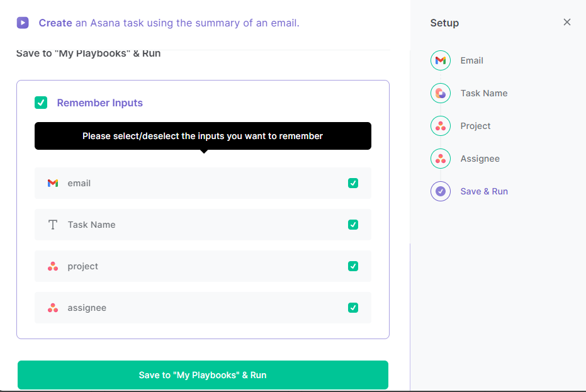The image size is (586, 392).
Task: Click the Asana icon on the assignee row
Action: 53,308
